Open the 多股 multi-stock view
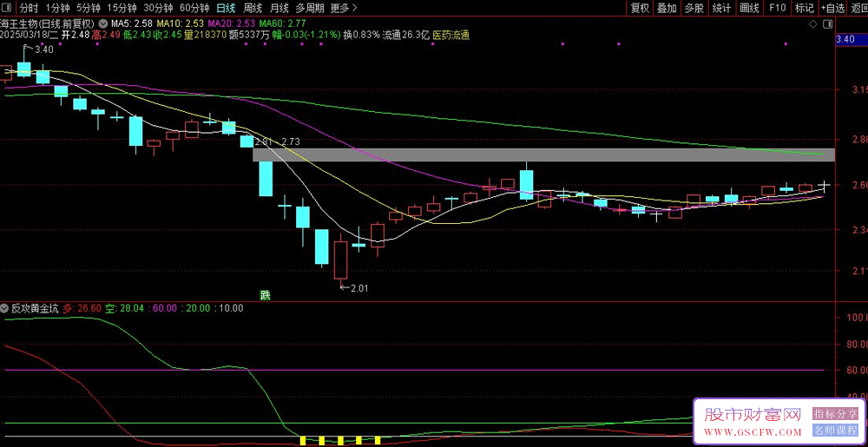 (694, 8)
